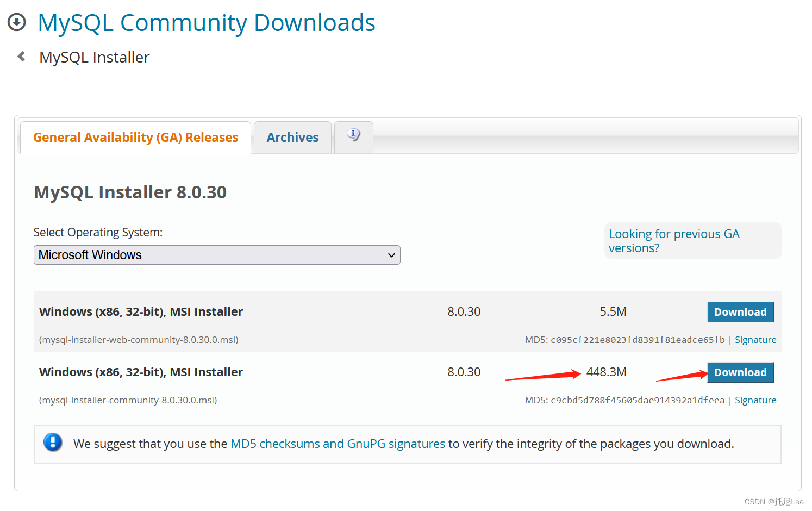Click the MySQL Installer breadcrumb text
This screenshot has height=511, width=812.
tap(93, 57)
